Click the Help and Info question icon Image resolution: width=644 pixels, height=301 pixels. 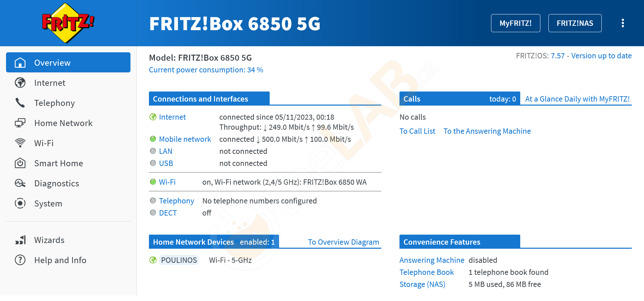tap(20, 260)
